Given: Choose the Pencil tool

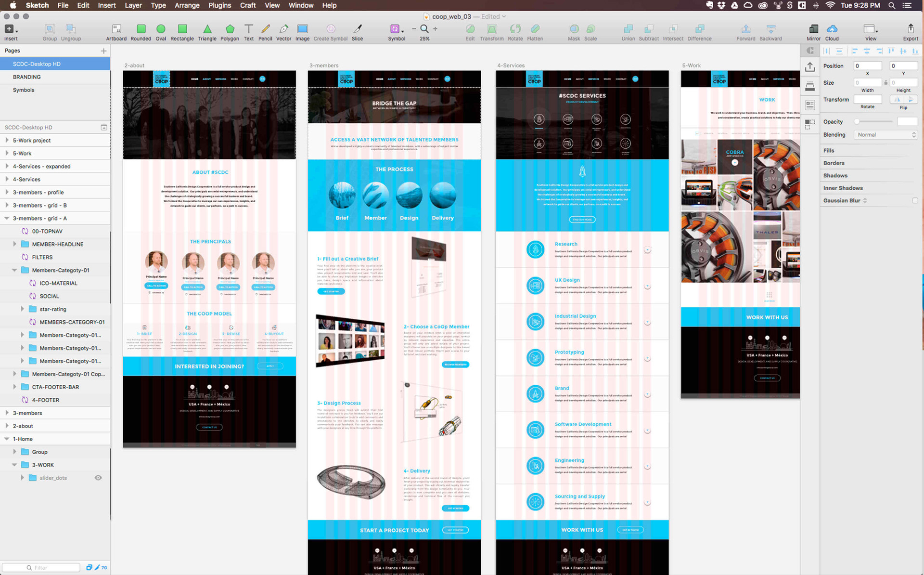Looking at the screenshot, I should click(265, 30).
